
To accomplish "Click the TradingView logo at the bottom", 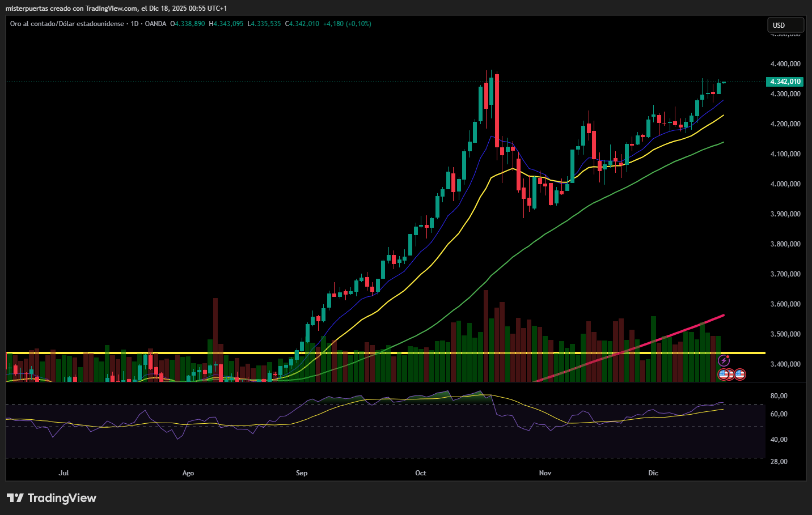I will tap(52, 498).
